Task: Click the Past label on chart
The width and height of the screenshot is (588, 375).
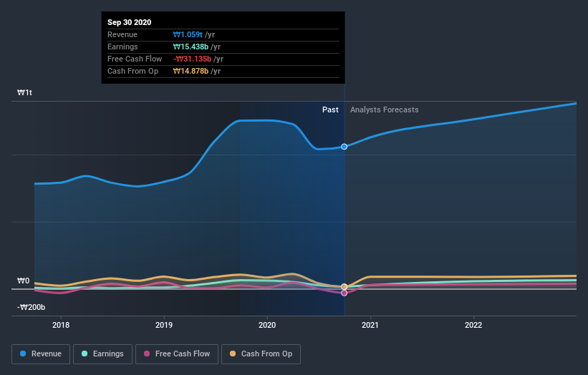Action: (x=330, y=109)
